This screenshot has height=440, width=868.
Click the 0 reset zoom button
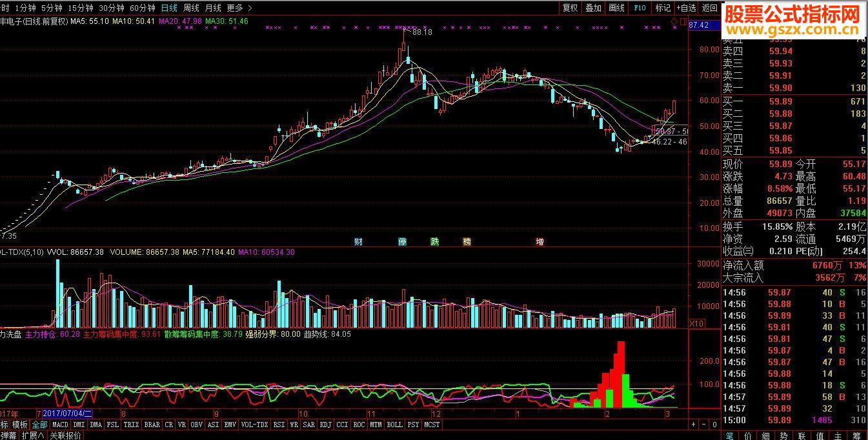[714, 425]
